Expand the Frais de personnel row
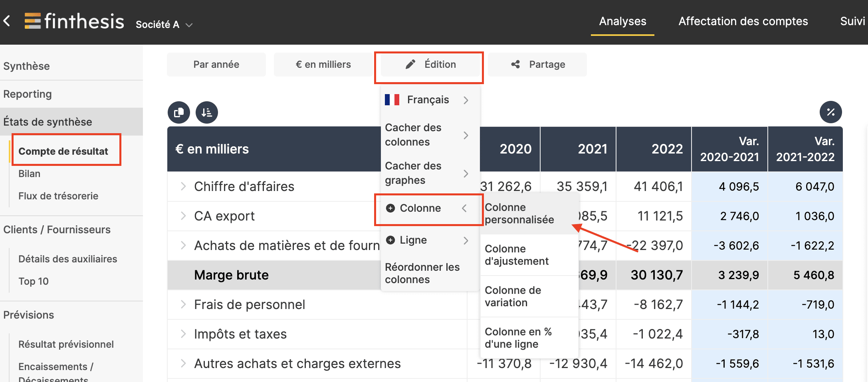Image resolution: width=868 pixels, height=382 pixels. [183, 304]
